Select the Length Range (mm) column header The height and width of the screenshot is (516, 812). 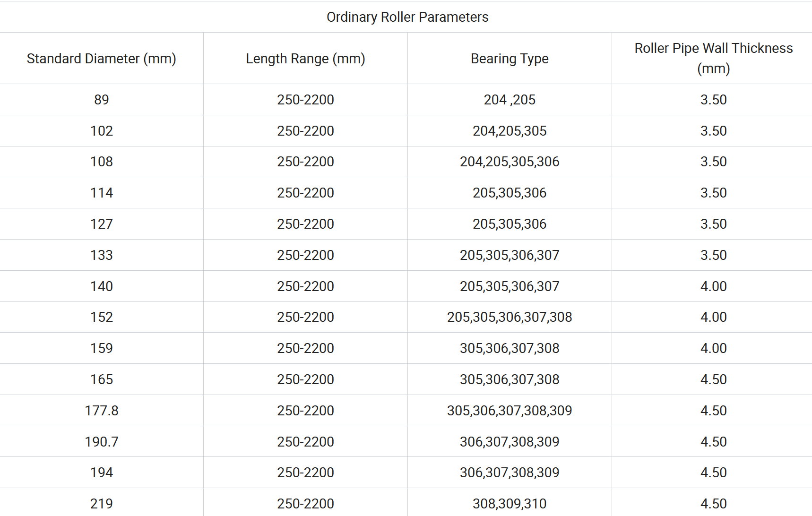tap(305, 59)
